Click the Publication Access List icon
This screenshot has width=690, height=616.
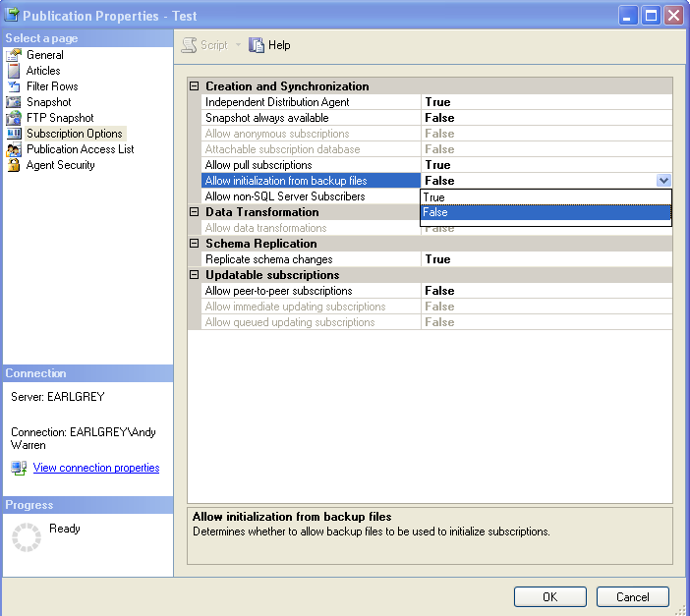(14, 149)
